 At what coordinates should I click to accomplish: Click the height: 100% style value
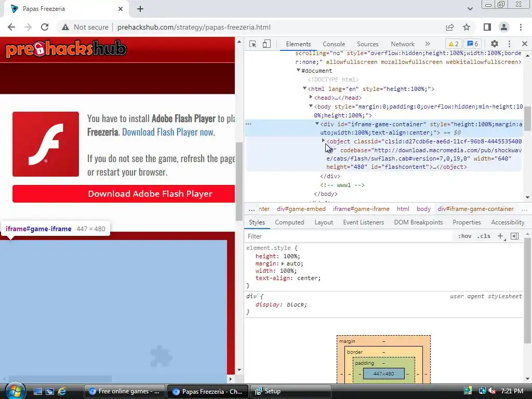291,256
